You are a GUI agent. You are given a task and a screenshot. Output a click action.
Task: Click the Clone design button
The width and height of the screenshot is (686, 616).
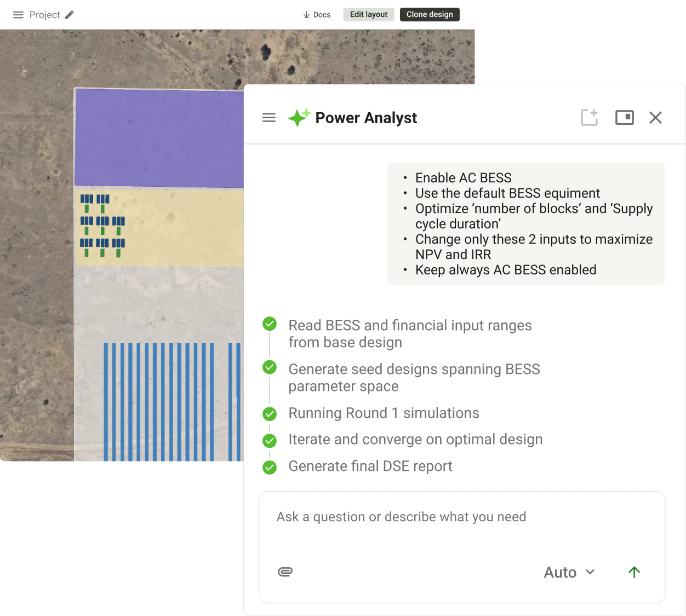click(x=430, y=14)
